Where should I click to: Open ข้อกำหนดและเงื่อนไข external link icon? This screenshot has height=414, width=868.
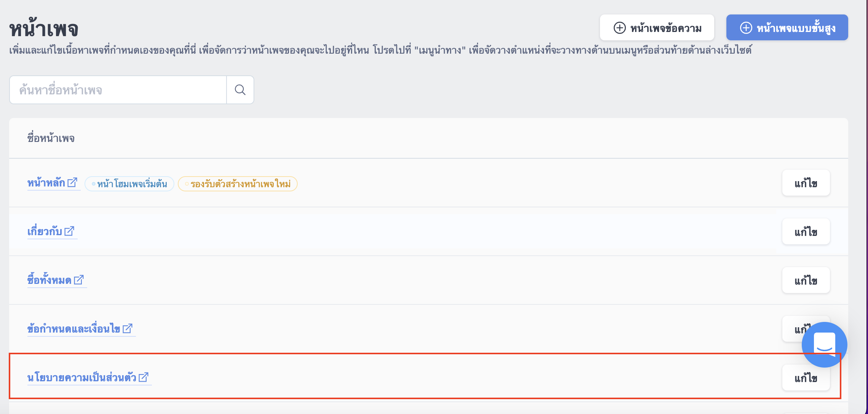point(128,328)
